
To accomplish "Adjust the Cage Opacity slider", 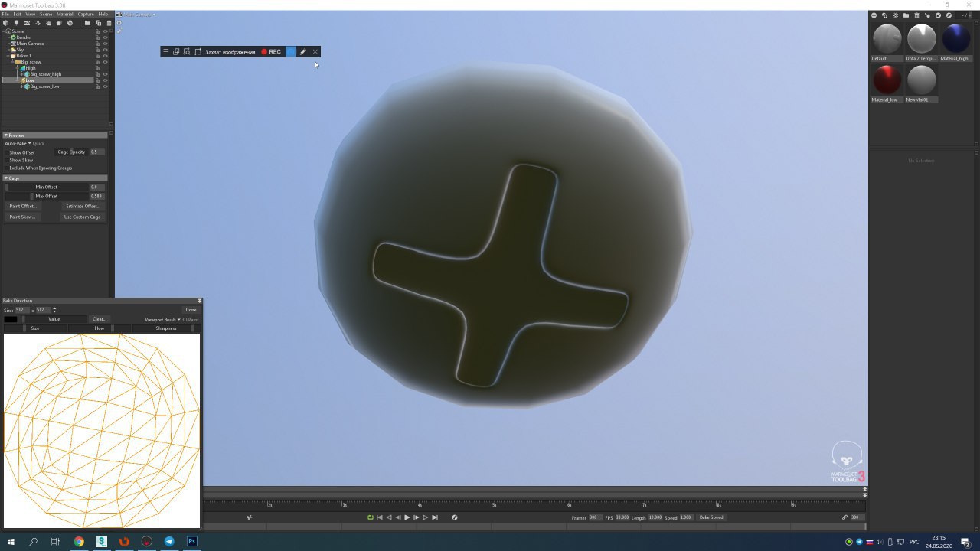I will click(71, 152).
